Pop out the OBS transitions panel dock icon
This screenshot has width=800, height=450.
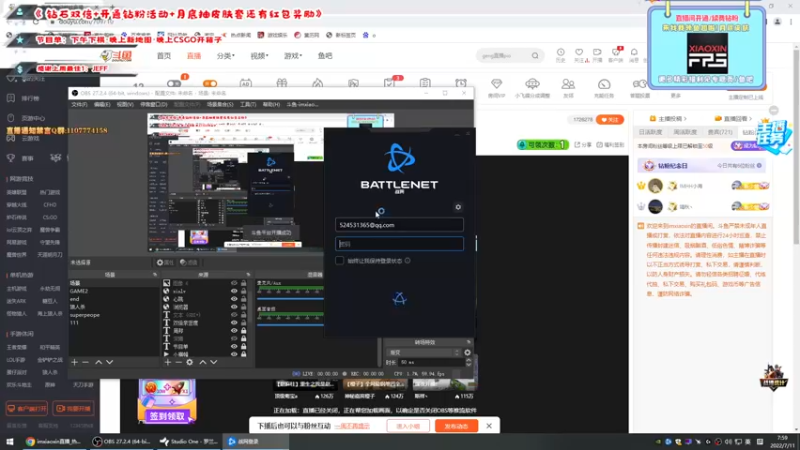click(x=468, y=342)
